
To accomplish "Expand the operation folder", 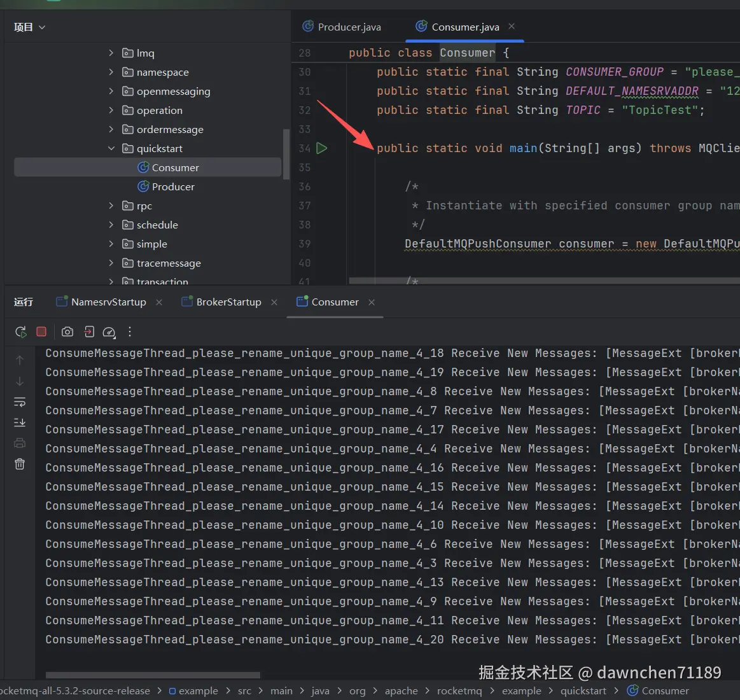I will coord(111,110).
